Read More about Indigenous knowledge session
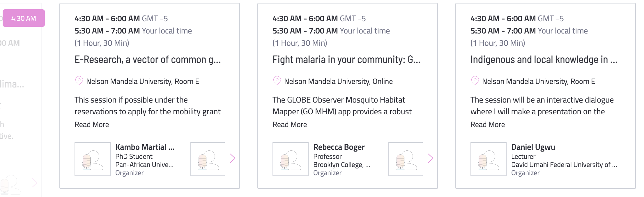644x197 pixels. pyautogui.click(x=488, y=125)
